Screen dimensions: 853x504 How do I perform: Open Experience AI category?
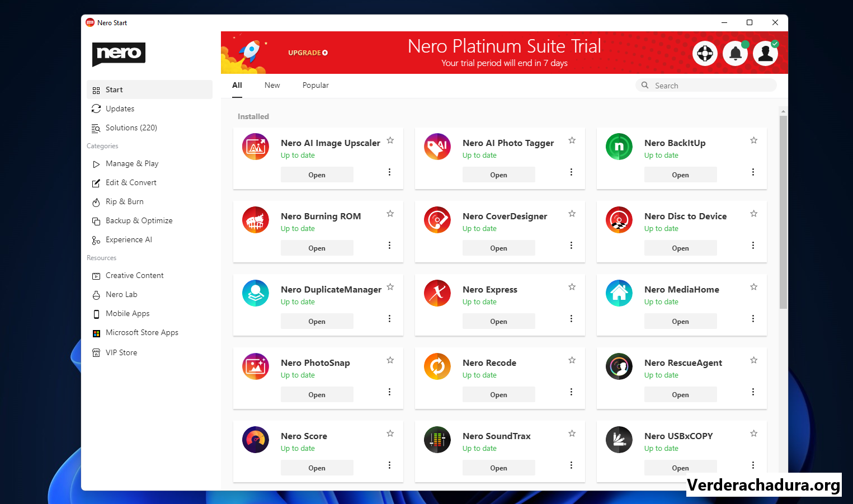coord(149,239)
